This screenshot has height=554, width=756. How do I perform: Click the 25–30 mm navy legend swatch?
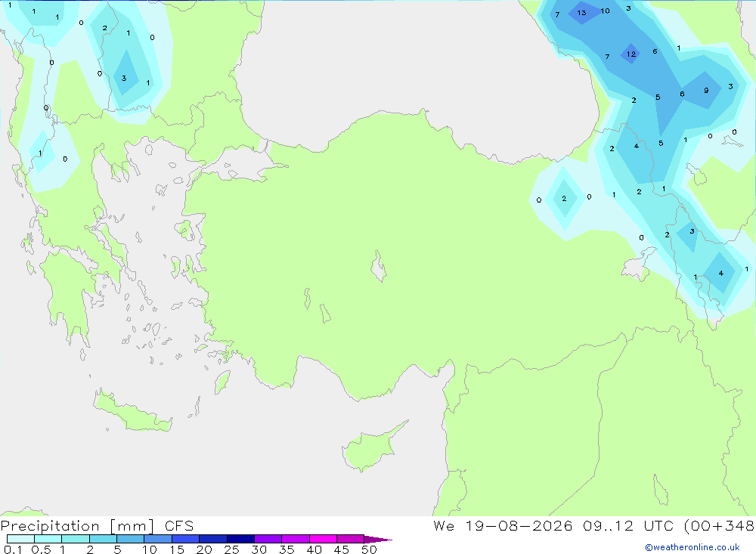point(240,539)
